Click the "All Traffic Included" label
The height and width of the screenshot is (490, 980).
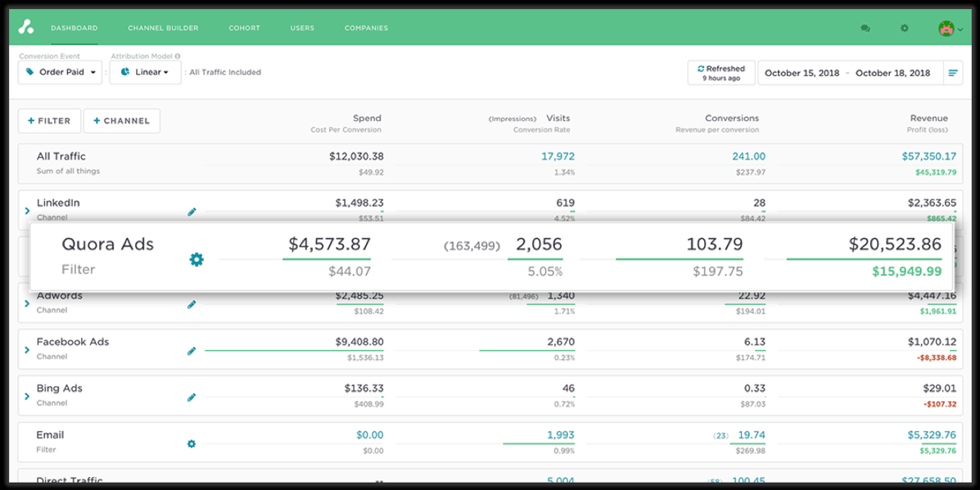tap(225, 73)
